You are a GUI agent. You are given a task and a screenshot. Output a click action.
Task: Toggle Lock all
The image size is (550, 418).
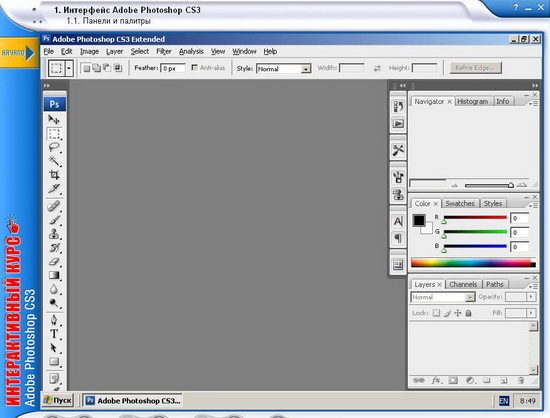[468, 313]
